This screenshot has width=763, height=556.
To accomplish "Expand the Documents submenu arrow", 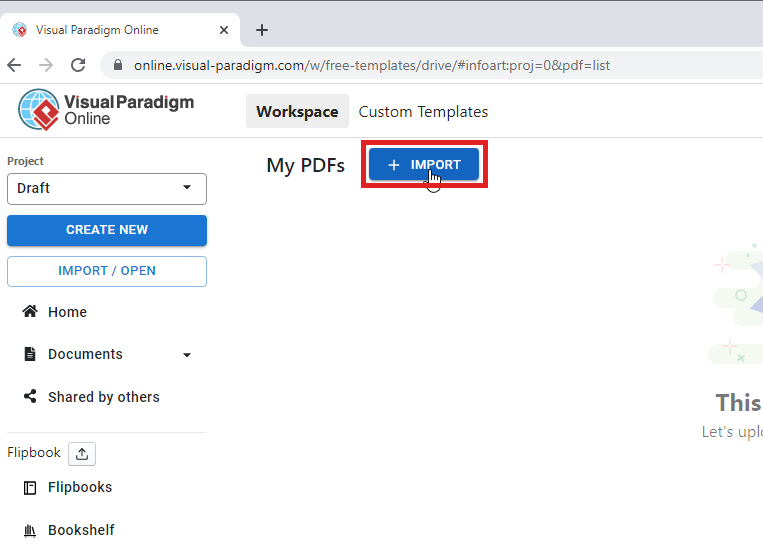I will click(187, 355).
